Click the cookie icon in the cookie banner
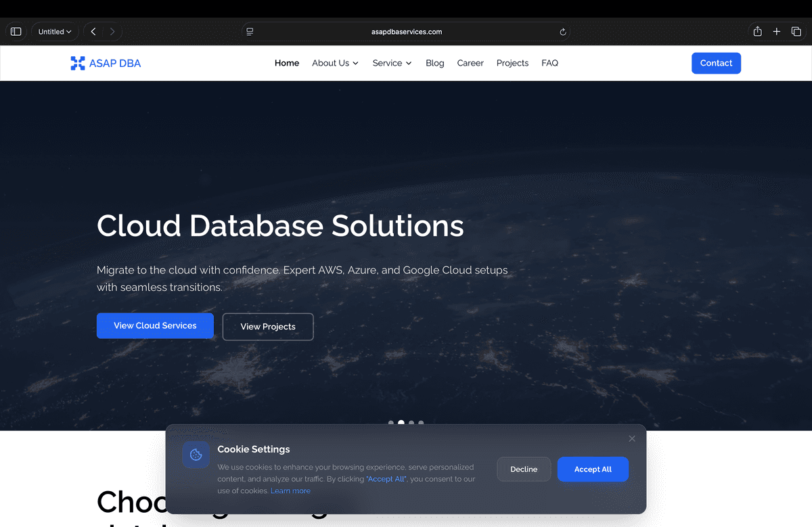The image size is (812, 527). pos(195,455)
